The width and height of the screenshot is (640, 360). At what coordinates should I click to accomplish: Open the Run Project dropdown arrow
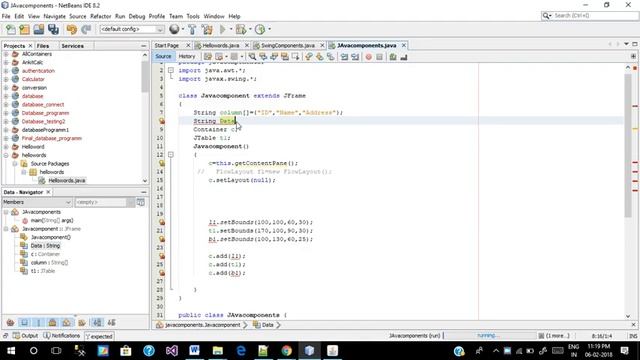click(231, 29)
